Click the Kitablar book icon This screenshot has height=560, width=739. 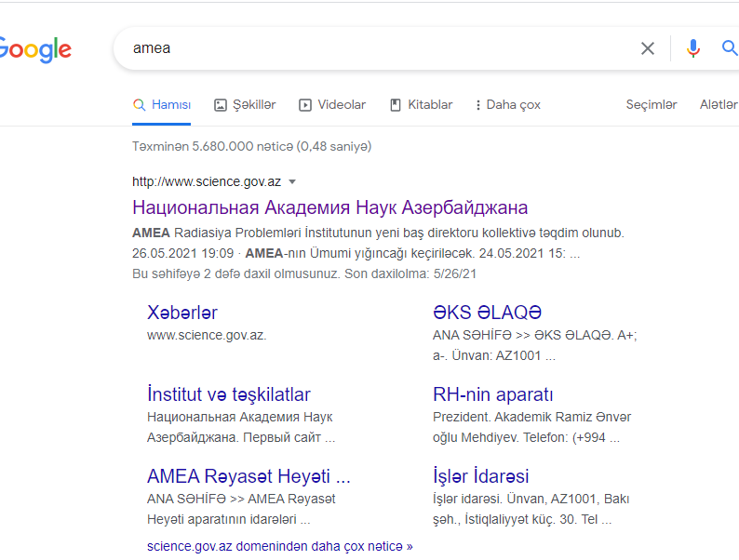click(395, 105)
